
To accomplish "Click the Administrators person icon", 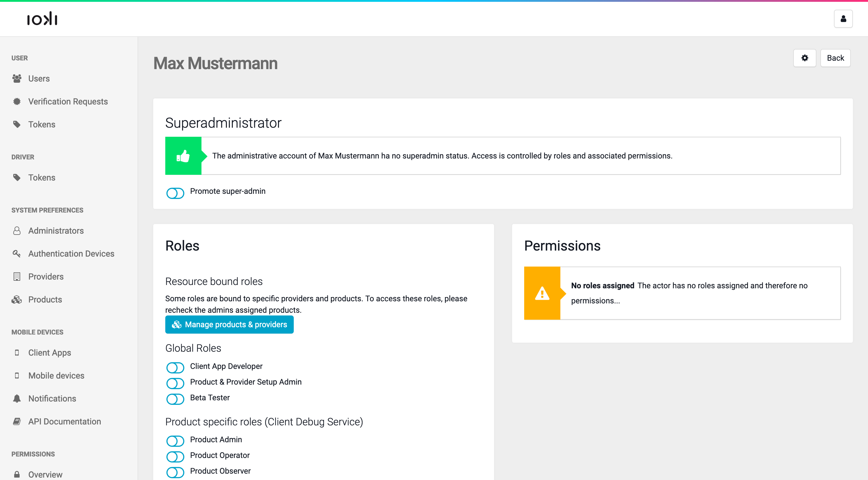I will 17,231.
